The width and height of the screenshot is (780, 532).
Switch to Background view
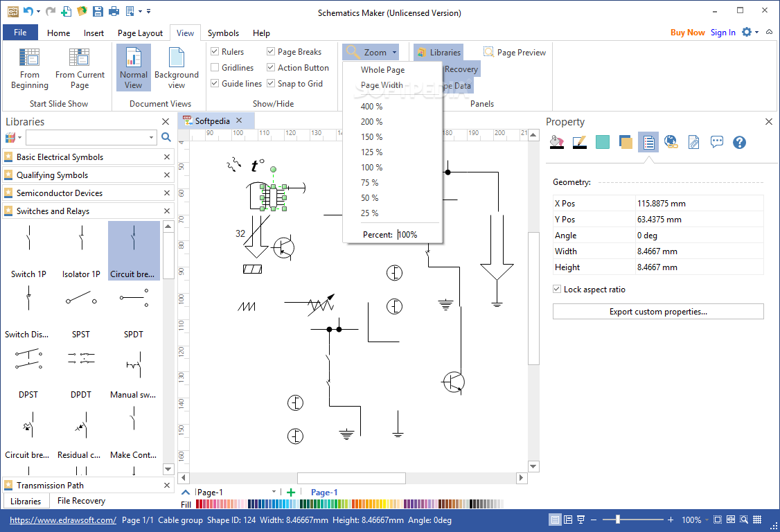click(x=177, y=68)
